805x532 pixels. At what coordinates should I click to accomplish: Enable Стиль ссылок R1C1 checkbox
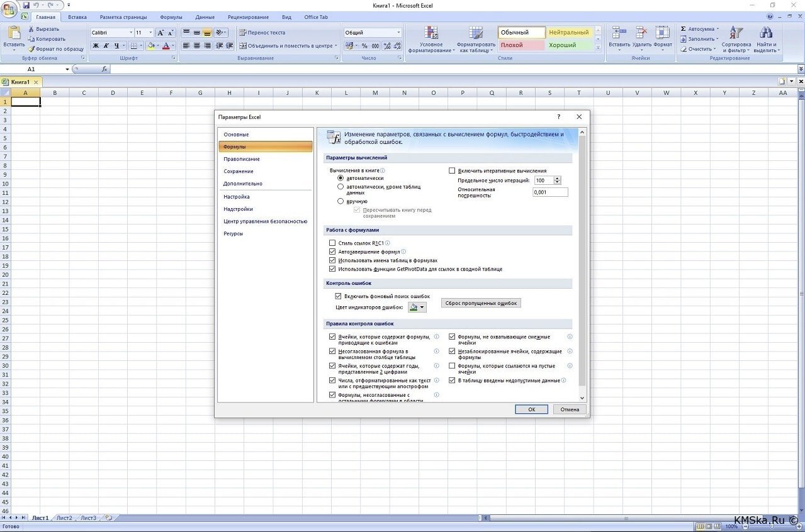pyautogui.click(x=332, y=243)
